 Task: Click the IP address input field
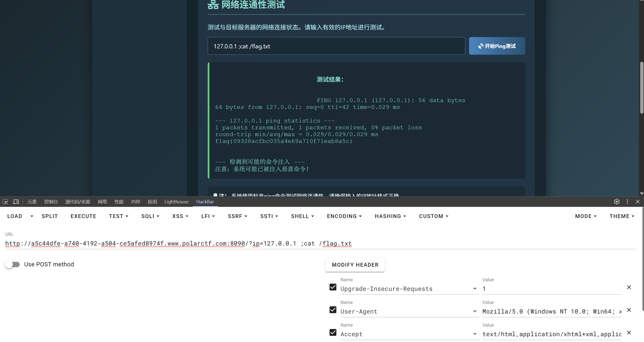point(336,46)
